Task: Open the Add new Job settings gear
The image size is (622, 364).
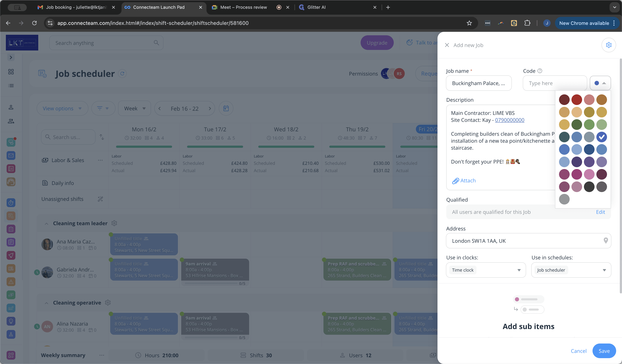Action: (x=608, y=45)
